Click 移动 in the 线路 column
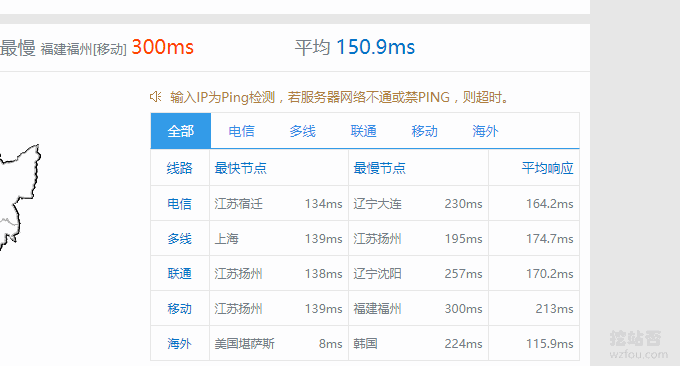The image size is (680, 366). tap(180, 309)
